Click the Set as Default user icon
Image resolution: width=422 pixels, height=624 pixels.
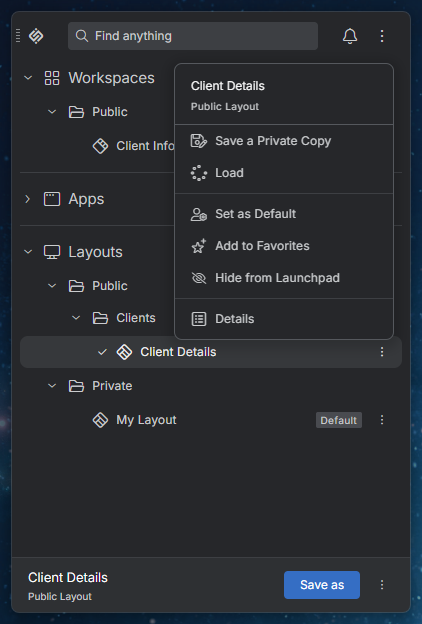point(199,214)
